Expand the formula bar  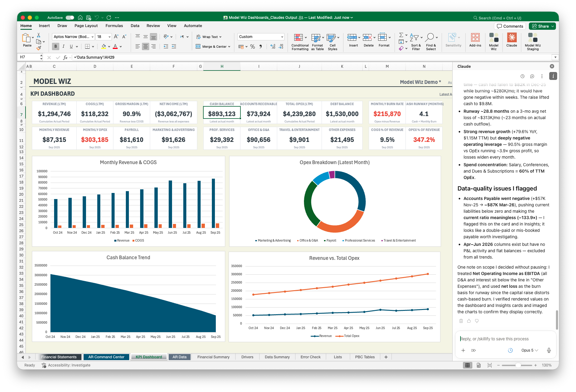(555, 57)
